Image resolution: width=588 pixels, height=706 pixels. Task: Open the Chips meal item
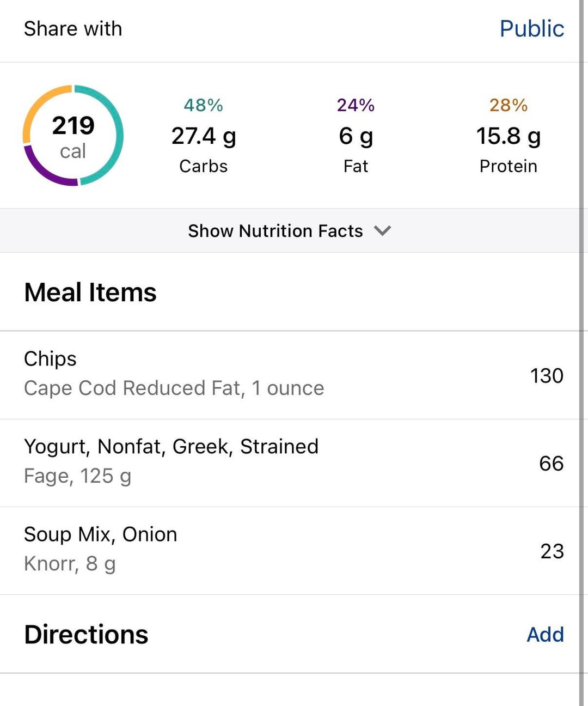pyautogui.click(x=174, y=374)
